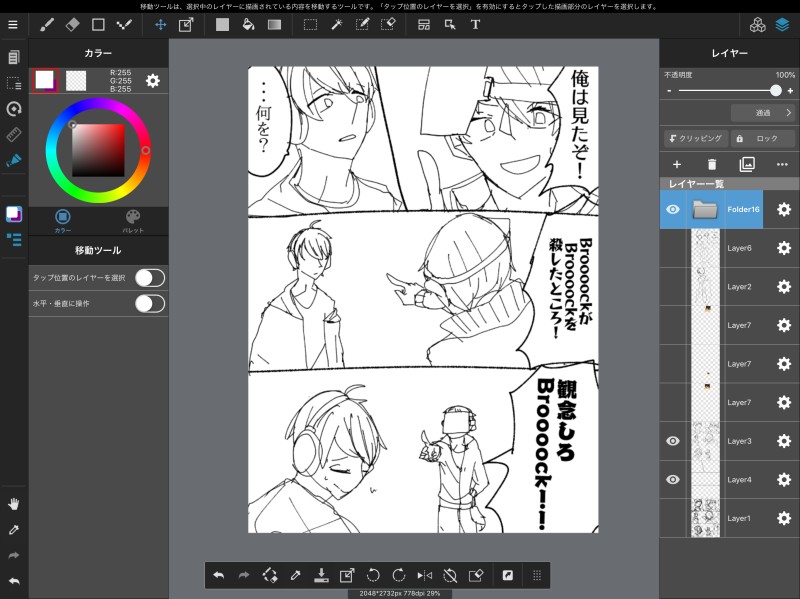Select the transparent color swatch
Image resolution: width=800 pixels, height=599 pixels.
tap(76, 81)
